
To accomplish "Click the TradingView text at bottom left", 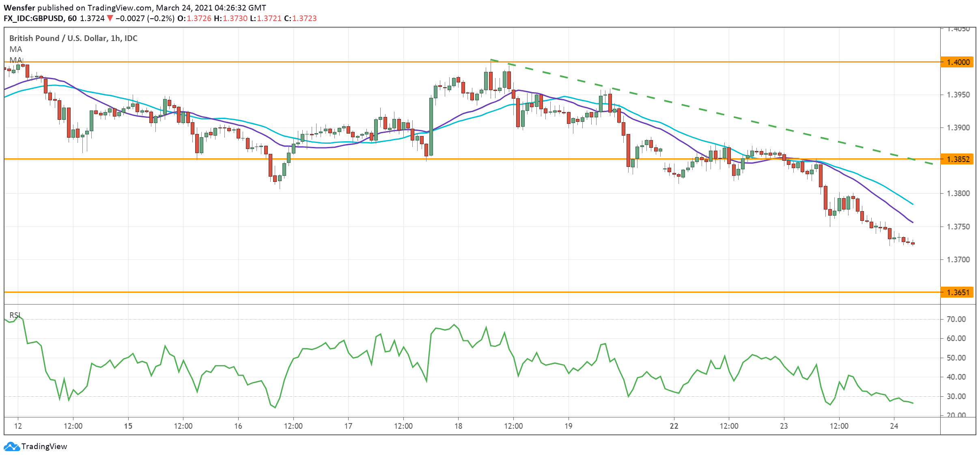I will click(44, 447).
